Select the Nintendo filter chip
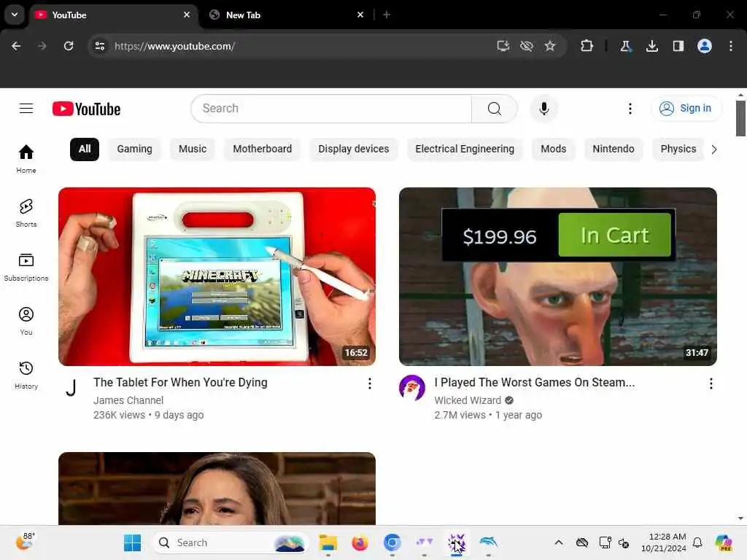Viewport: 747px width, 560px height. point(613,149)
